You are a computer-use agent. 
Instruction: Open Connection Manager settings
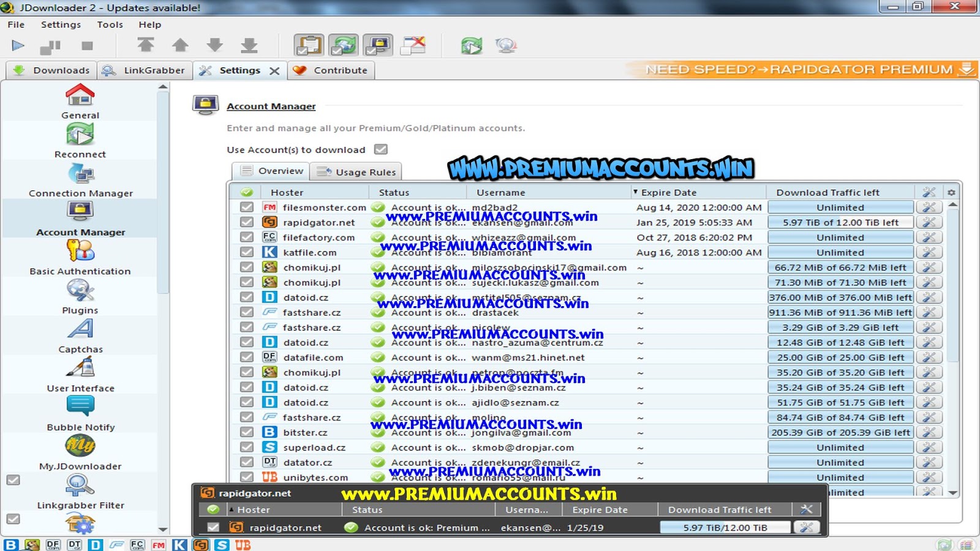[80, 180]
